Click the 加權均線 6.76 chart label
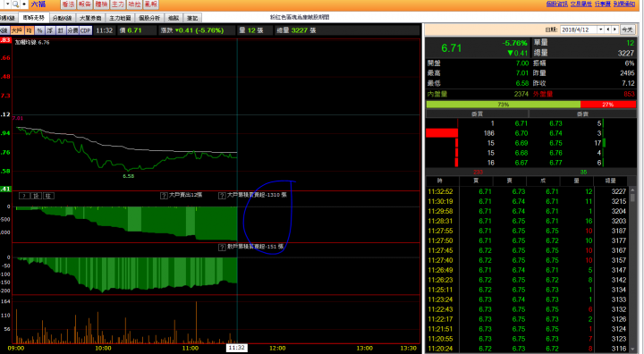This screenshot has width=644, height=354. (x=32, y=42)
